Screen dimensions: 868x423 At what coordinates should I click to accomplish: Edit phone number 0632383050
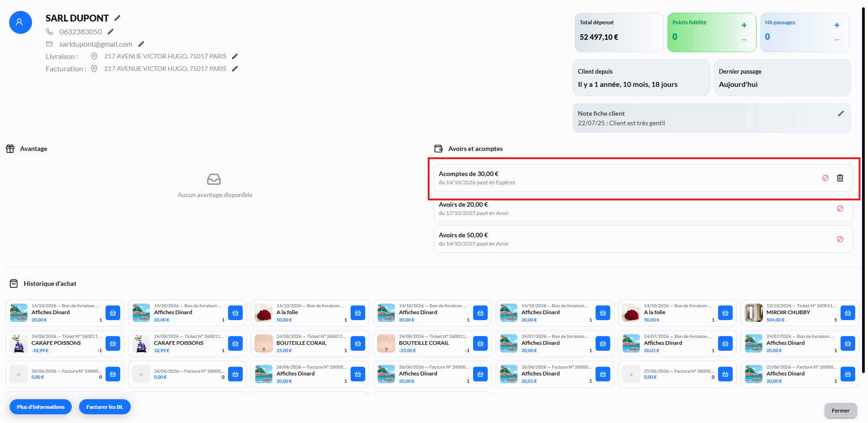(x=111, y=32)
